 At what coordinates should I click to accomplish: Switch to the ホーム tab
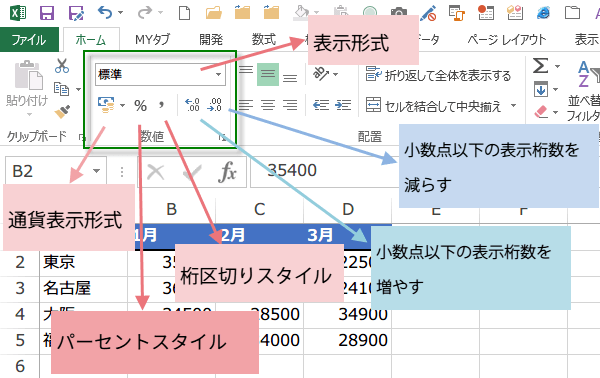coord(91,39)
